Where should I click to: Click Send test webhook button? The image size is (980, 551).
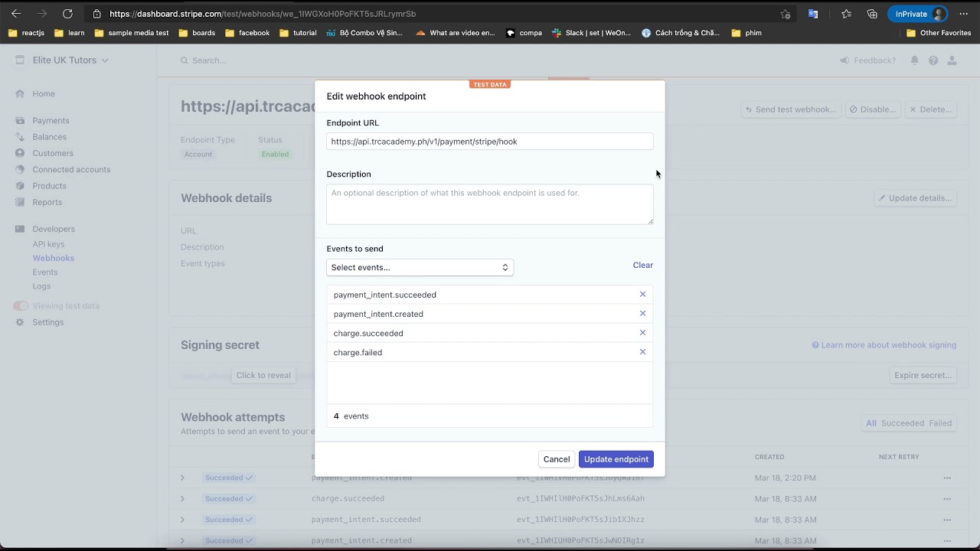pos(791,109)
